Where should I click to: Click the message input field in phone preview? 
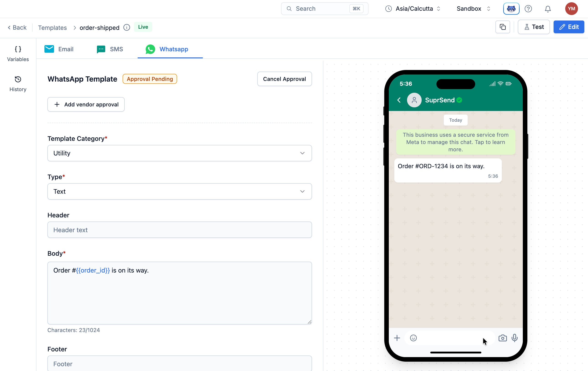(x=450, y=338)
